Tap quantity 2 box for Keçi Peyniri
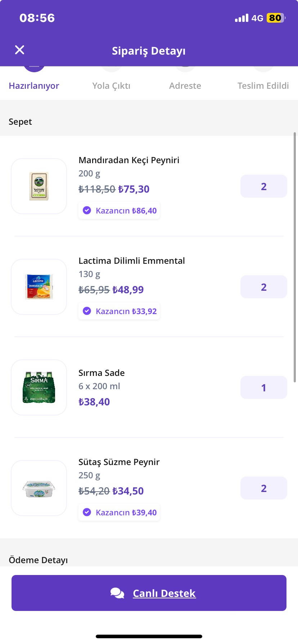298x644 pixels. tap(264, 186)
